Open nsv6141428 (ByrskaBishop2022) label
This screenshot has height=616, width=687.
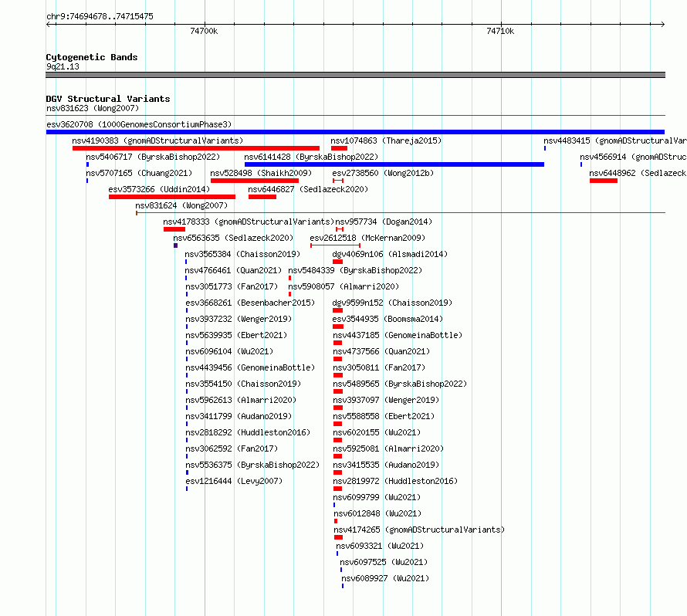tap(311, 157)
